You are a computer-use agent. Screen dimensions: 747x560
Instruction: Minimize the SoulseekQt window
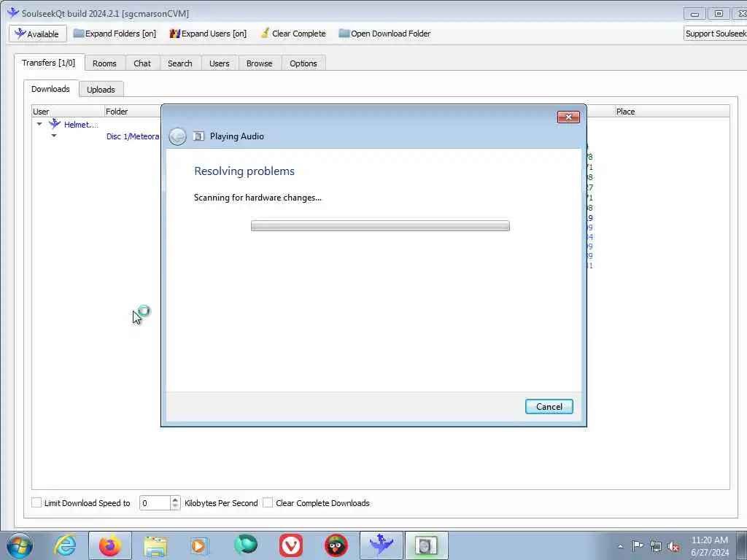(694, 14)
